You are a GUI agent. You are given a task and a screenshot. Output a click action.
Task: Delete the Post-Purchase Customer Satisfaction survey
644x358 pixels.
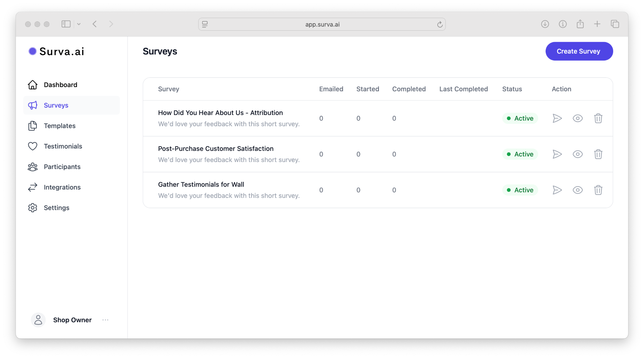[x=598, y=154]
